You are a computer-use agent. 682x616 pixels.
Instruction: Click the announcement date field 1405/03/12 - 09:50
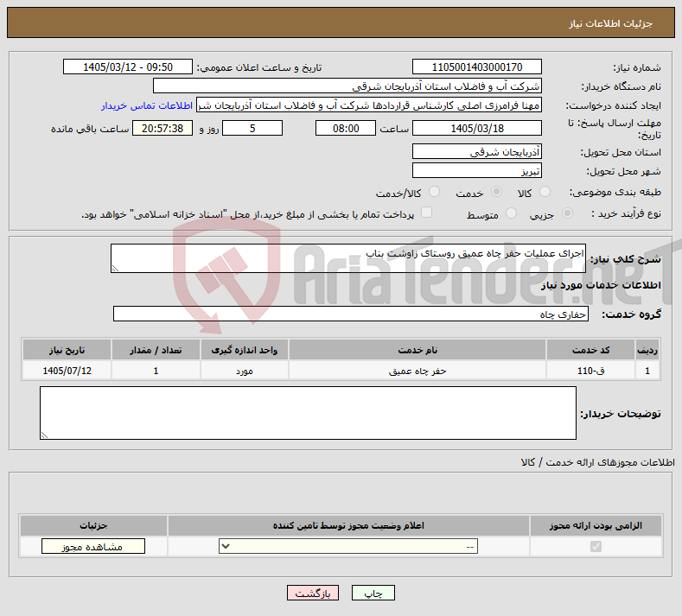128,67
